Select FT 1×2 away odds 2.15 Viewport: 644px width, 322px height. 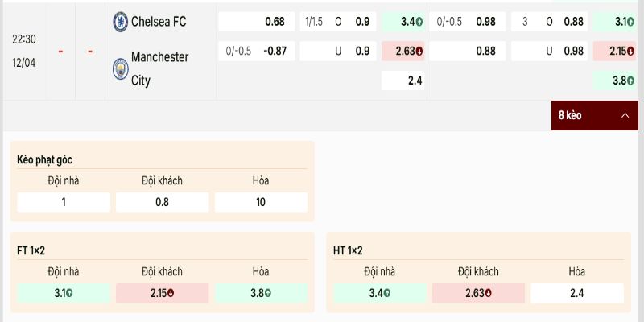pyautogui.click(x=162, y=293)
